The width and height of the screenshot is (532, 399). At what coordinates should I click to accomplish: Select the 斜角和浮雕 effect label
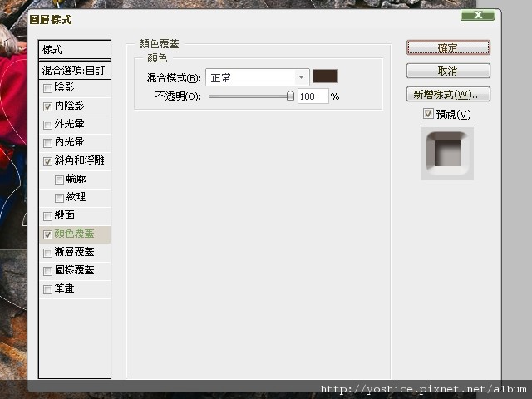[80, 160]
